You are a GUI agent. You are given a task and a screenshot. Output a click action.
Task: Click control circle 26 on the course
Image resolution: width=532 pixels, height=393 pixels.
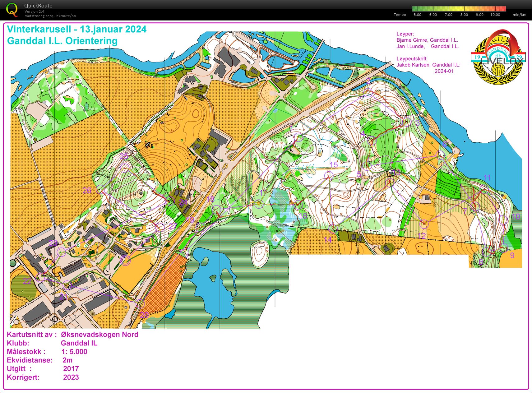coord(100,189)
